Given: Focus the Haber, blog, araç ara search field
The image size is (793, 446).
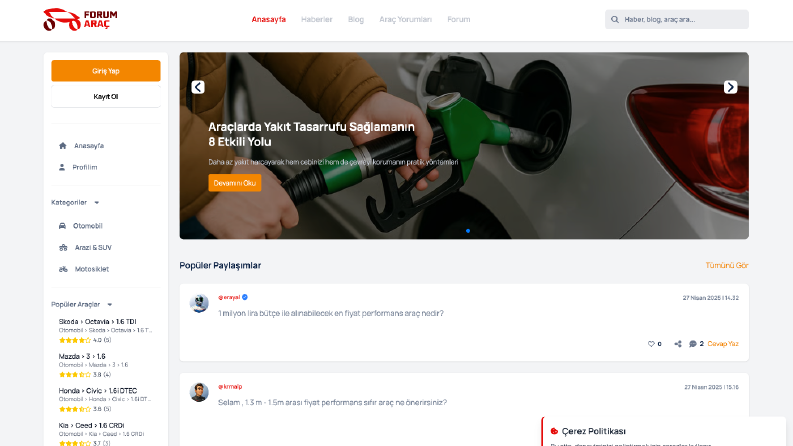Looking at the screenshot, I should click(677, 19).
